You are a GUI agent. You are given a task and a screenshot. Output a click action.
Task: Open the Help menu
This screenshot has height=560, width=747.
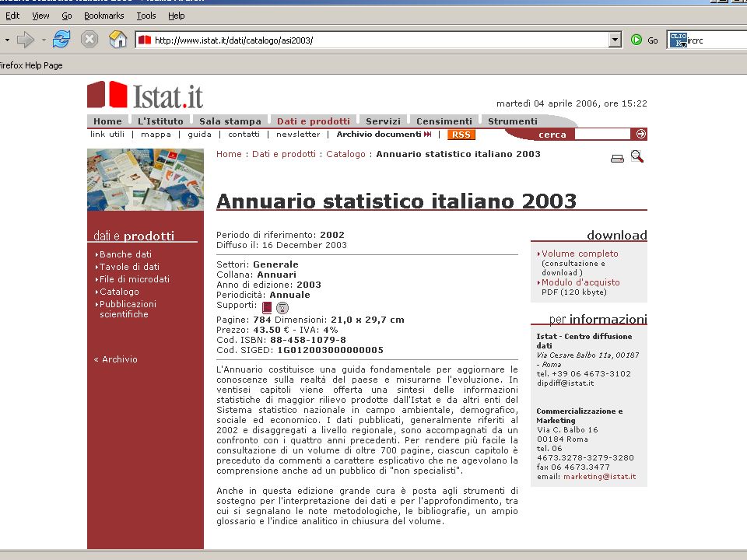tap(177, 16)
